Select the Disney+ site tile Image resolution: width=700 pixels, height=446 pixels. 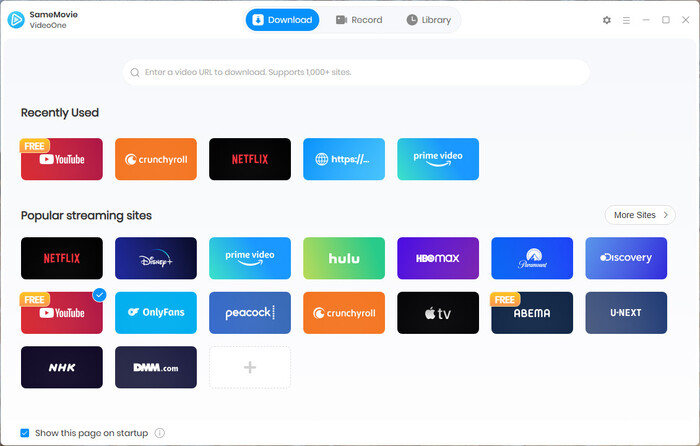pyautogui.click(x=156, y=258)
